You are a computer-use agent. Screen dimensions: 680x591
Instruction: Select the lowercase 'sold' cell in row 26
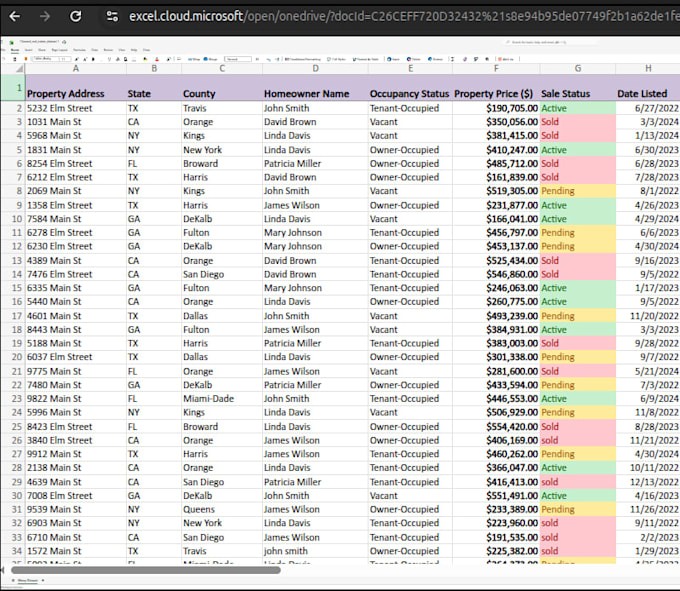pos(578,440)
